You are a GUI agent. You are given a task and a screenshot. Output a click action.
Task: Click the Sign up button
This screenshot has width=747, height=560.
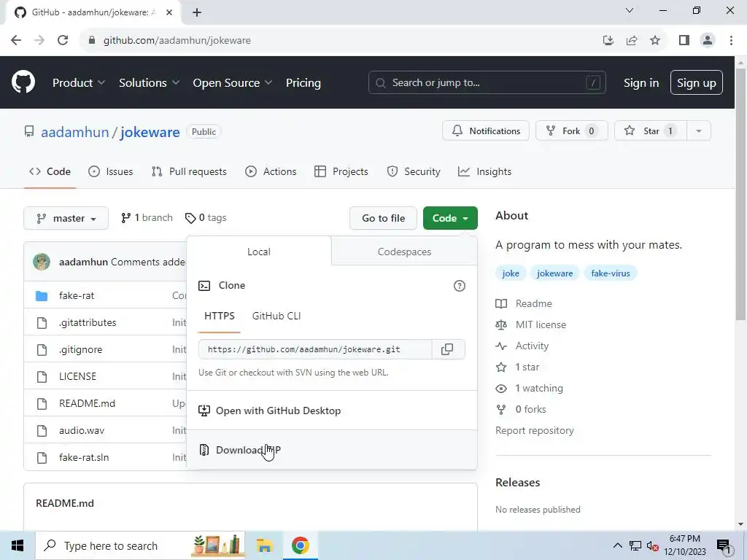(696, 83)
